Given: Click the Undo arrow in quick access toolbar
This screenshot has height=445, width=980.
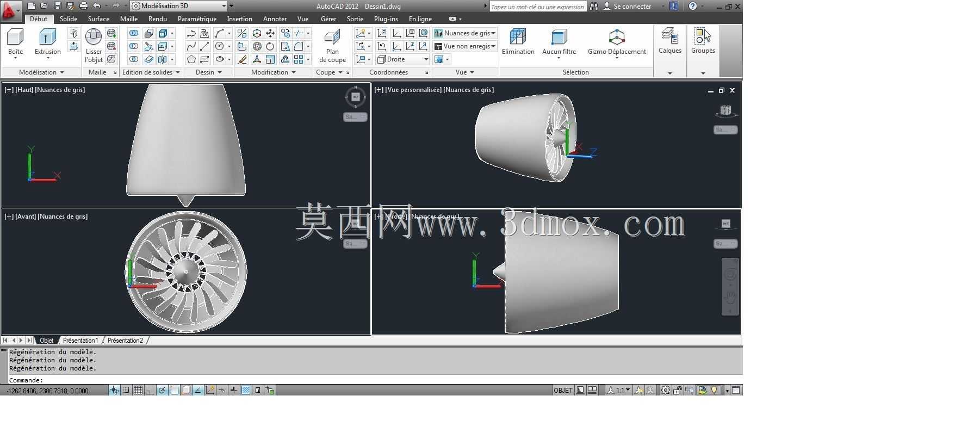Looking at the screenshot, I should pyautogui.click(x=97, y=6).
